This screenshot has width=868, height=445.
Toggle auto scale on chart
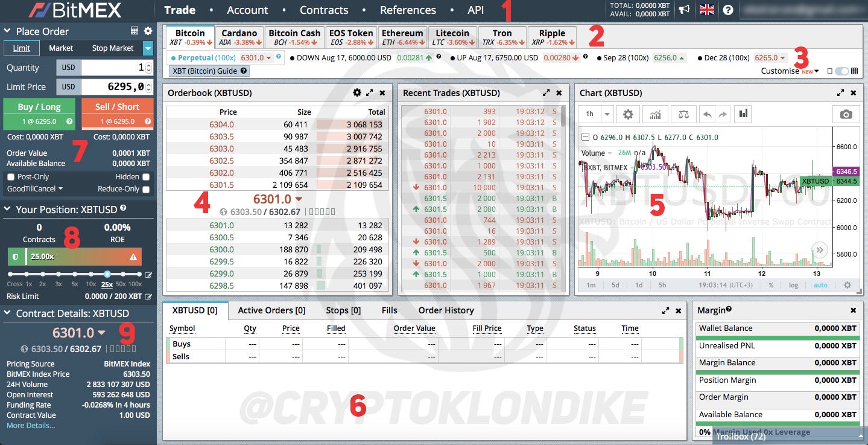pyautogui.click(x=820, y=285)
